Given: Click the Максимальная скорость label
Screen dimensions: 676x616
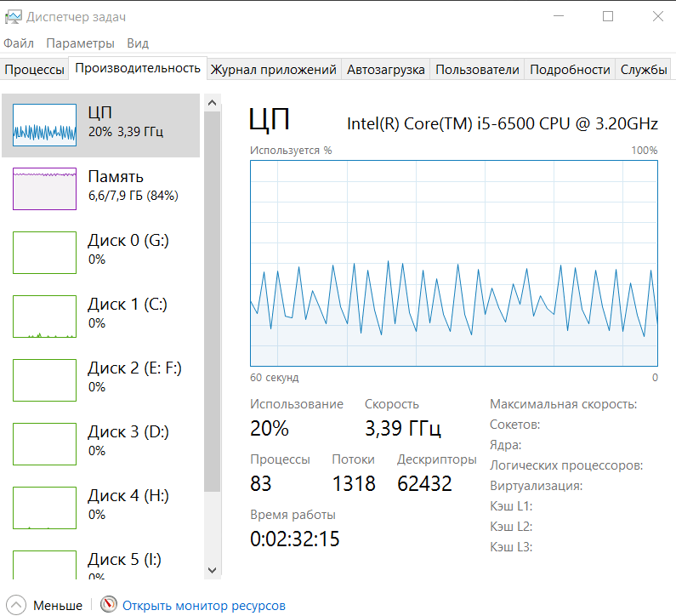Looking at the screenshot, I should click(564, 404).
